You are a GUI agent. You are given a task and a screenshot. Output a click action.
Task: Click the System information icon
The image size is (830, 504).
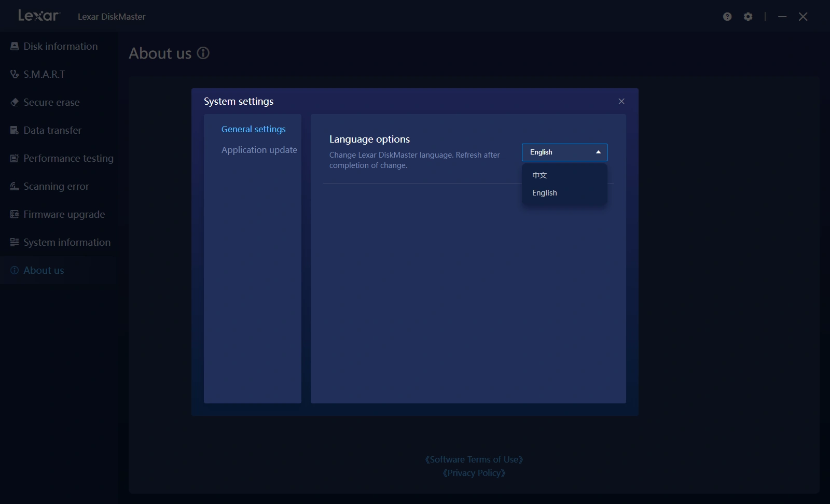point(15,242)
